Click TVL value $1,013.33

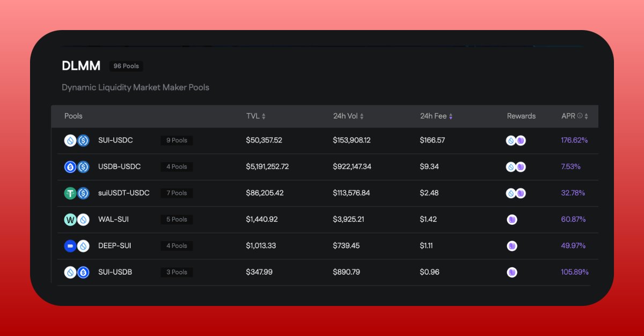[261, 245]
